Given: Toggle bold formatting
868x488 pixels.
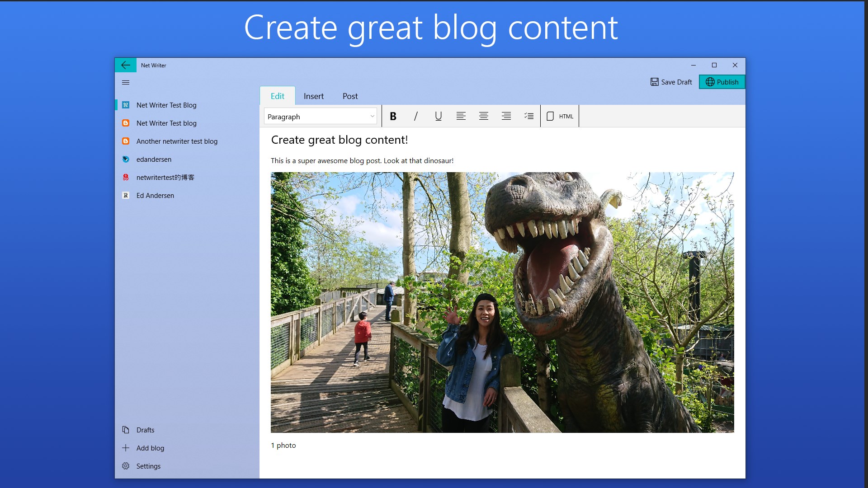Looking at the screenshot, I should tap(393, 116).
